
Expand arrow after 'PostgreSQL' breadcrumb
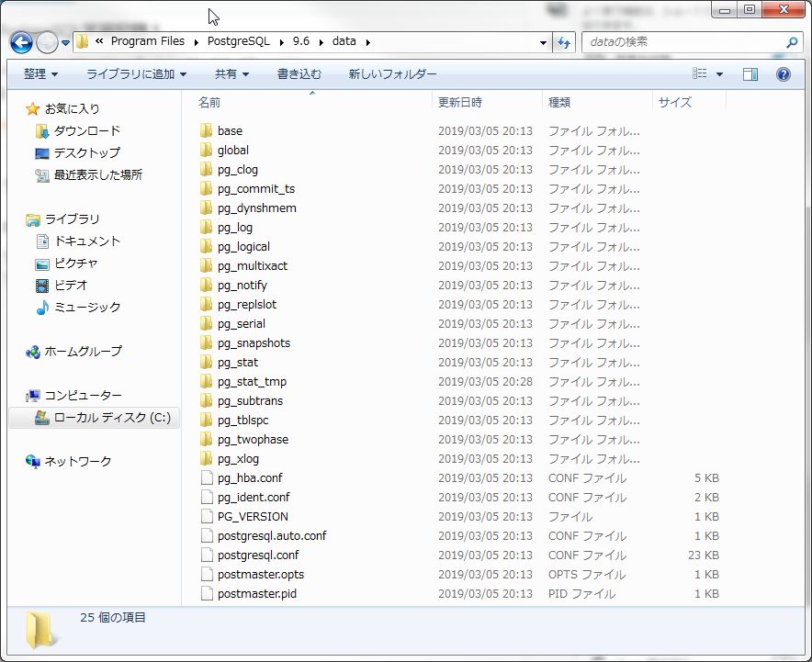[x=282, y=42]
